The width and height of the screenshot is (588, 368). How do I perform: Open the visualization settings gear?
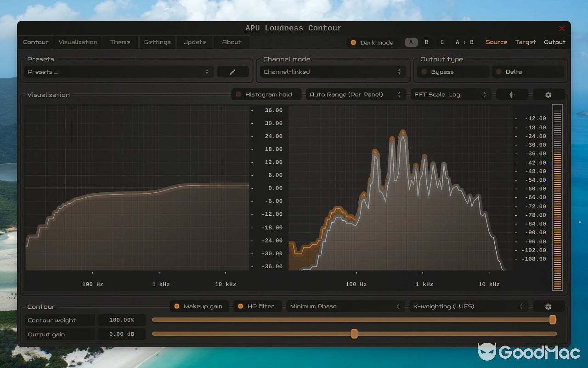click(x=548, y=94)
